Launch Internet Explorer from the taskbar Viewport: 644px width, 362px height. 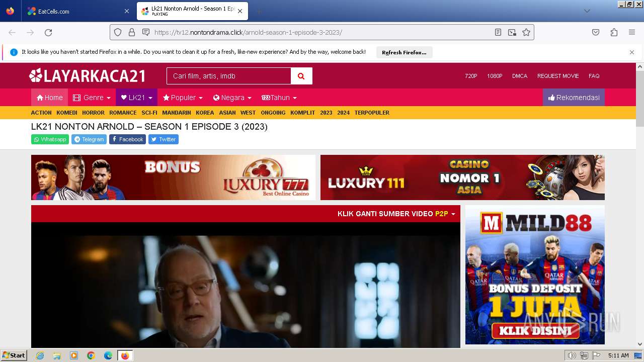(x=40, y=355)
